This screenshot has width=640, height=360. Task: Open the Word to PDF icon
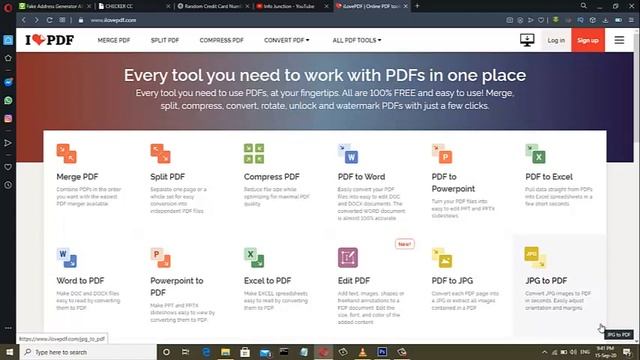coord(66,258)
